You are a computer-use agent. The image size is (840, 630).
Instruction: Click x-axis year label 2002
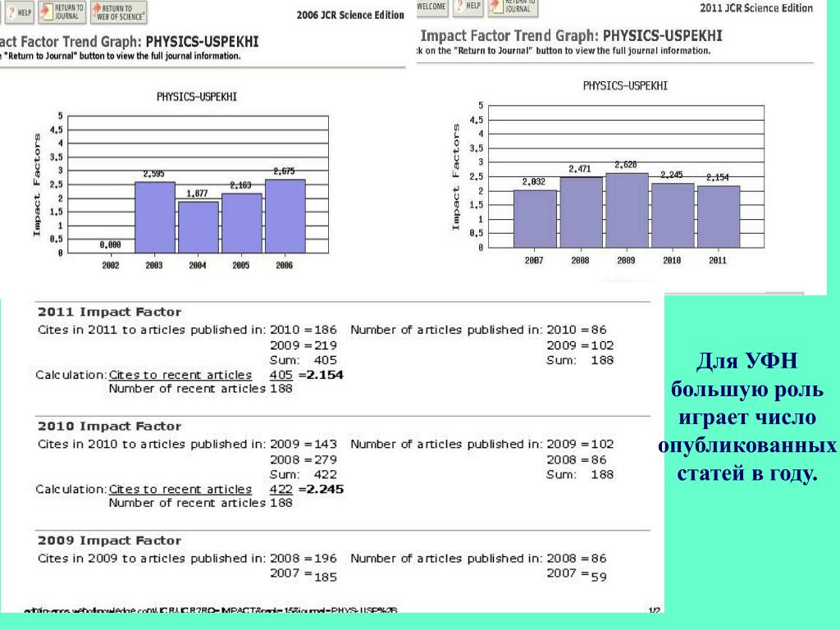[x=111, y=265]
